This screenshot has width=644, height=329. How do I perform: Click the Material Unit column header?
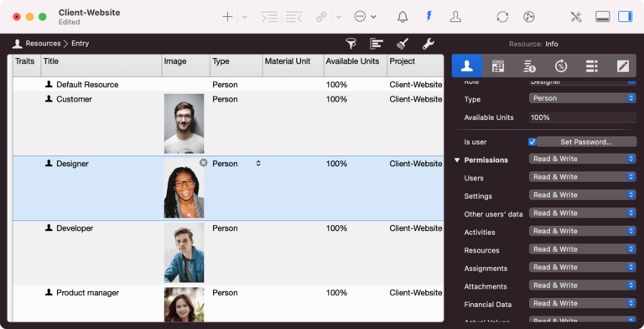(293, 65)
